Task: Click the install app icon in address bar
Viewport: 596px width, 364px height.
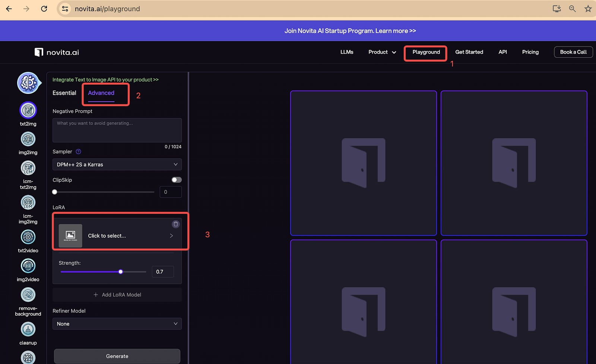Action: click(557, 9)
